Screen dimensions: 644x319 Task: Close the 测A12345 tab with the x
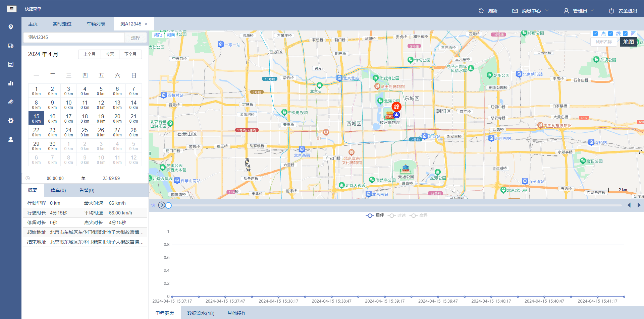146,24
